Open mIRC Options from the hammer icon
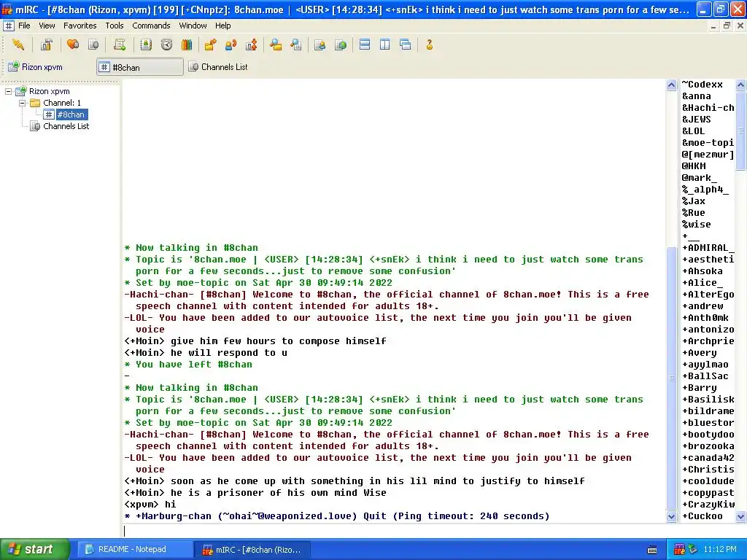This screenshot has height=560, width=747. (x=46, y=44)
